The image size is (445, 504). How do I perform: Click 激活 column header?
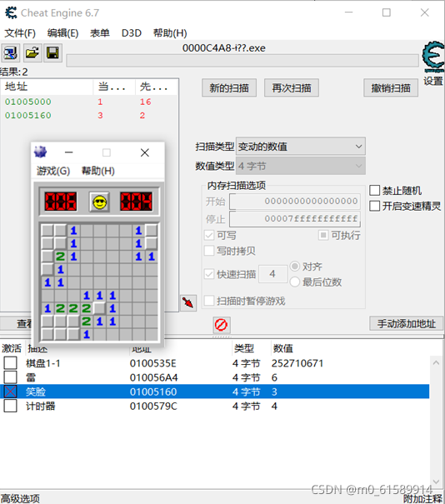12,348
